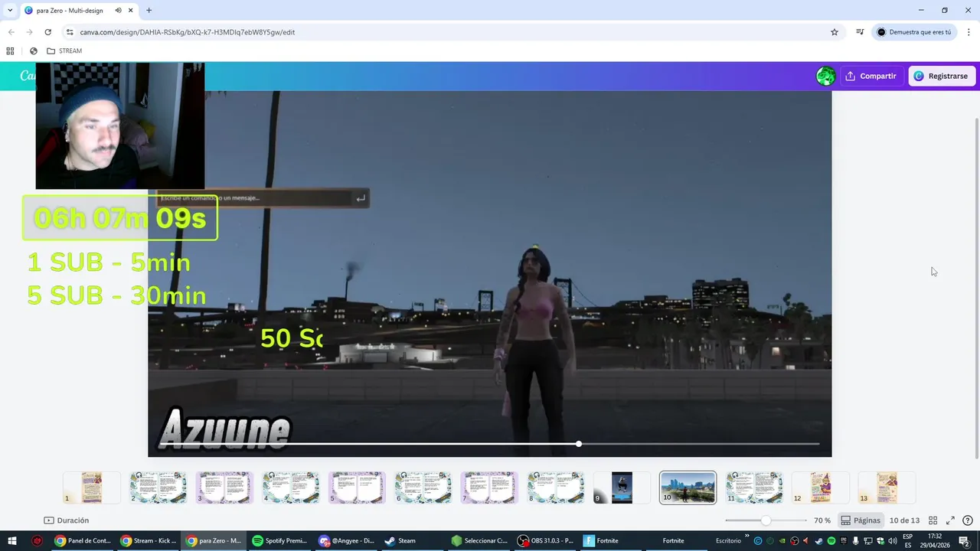The width and height of the screenshot is (980, 551).
Task: Mute the tab via audio speaker icon
Action: 118,11
